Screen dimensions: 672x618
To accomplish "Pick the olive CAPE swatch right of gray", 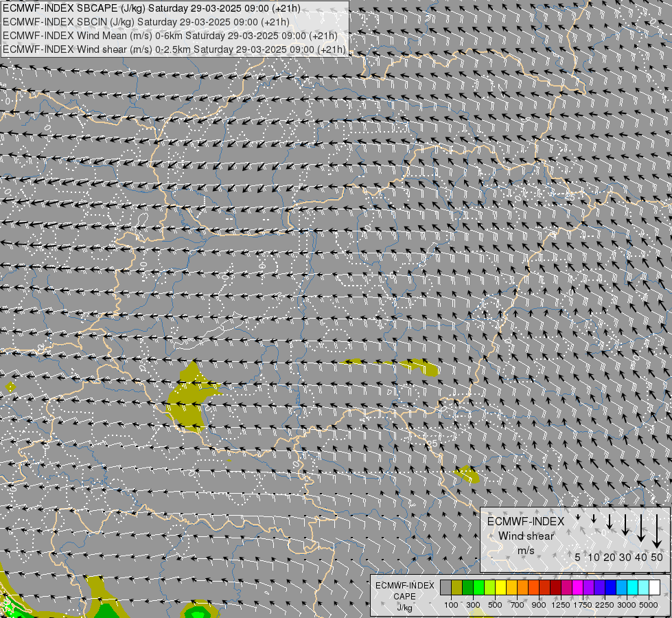I will coord(457,587).
